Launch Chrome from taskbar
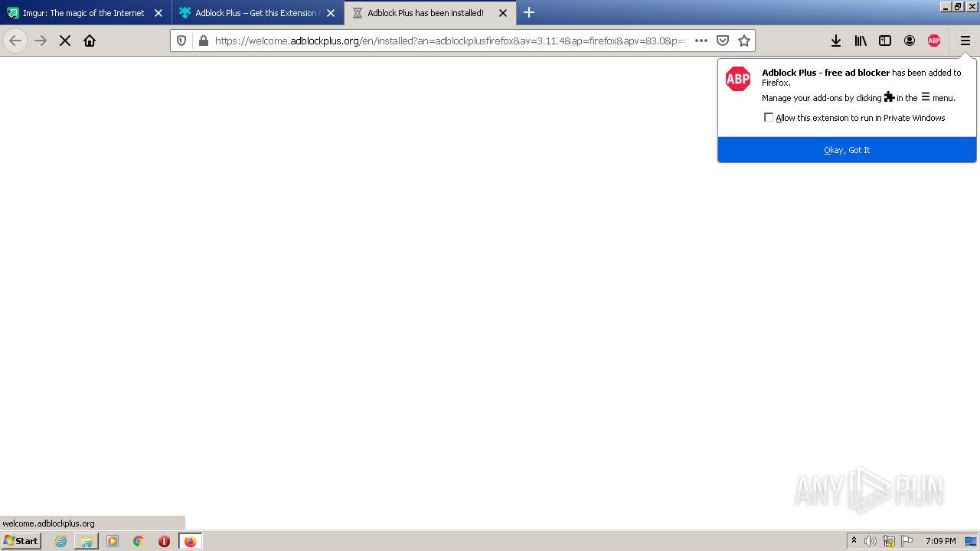 click(x=139, y=541)
